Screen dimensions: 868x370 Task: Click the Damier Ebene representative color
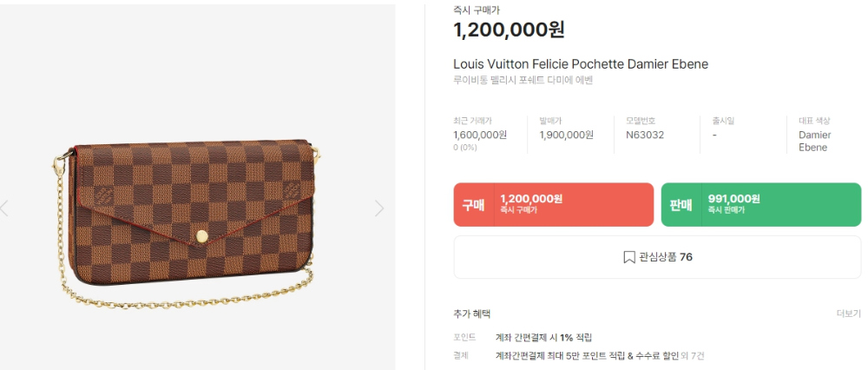[x=815, y=142]
